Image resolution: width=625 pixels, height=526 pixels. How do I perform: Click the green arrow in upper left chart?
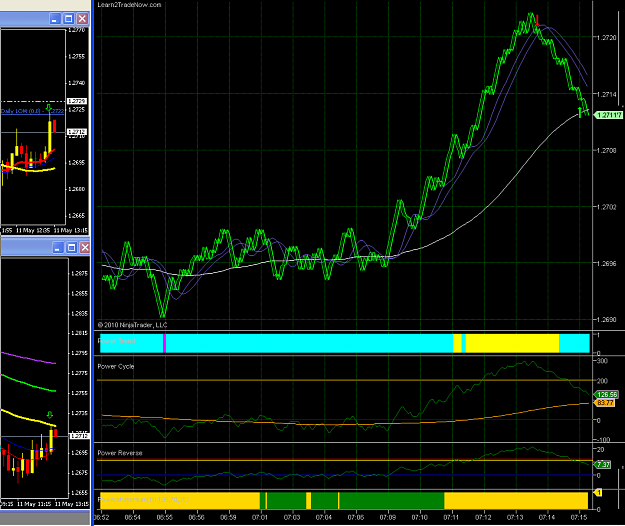coord(49,108)
